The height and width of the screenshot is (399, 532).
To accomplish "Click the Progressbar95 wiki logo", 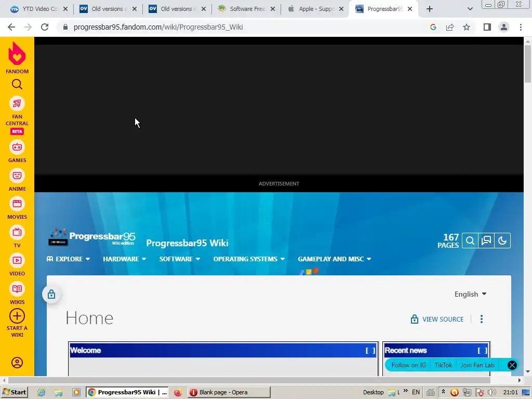I will coord(91,237).
